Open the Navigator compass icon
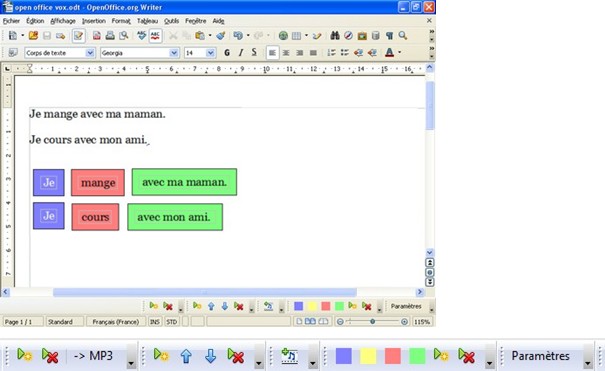 coord(348,36)
